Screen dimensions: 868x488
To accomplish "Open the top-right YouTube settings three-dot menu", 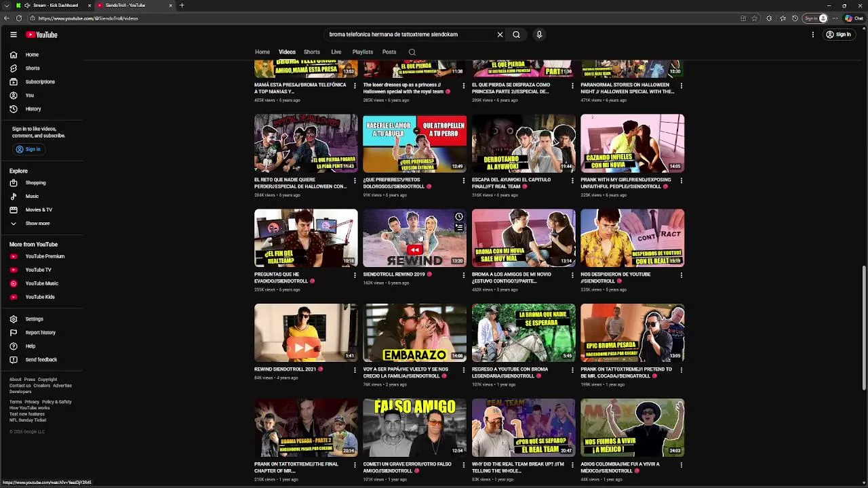I will (x=813, y=35).
